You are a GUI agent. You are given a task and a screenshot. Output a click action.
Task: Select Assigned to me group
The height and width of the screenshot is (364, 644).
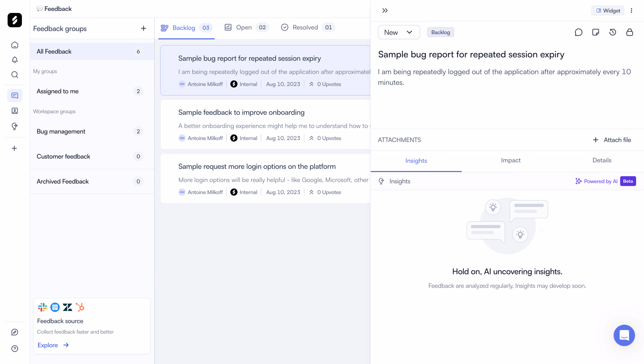[92, 91]
